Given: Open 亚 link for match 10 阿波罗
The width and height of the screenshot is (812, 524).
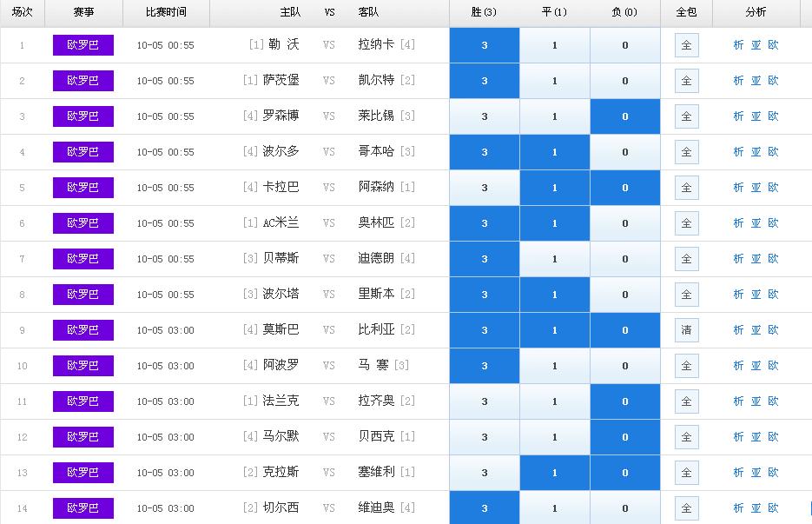Looking at the screenshot, I should 756,366.
